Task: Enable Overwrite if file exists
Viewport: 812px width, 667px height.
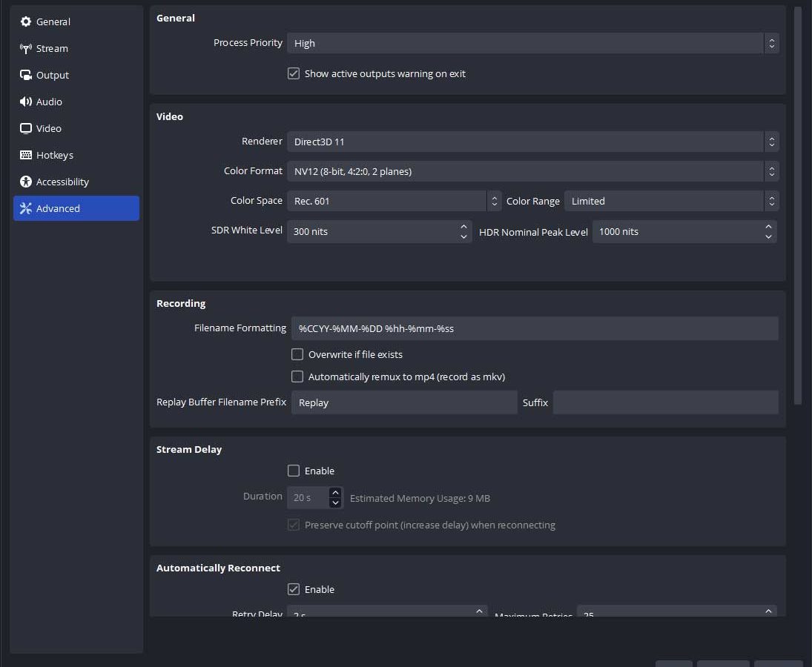Action: (x=297, y=354)
